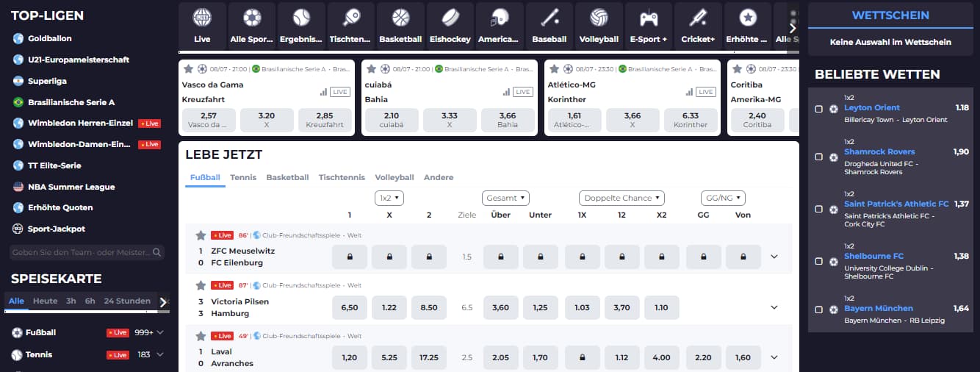The image size is (980, 372).
Task: Expand the ZFC Meuselwitz match row
Action: [x=774, y=257]
